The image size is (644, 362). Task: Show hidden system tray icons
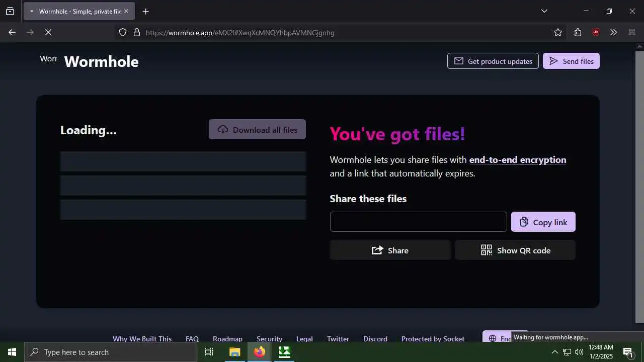click(554, 352)
